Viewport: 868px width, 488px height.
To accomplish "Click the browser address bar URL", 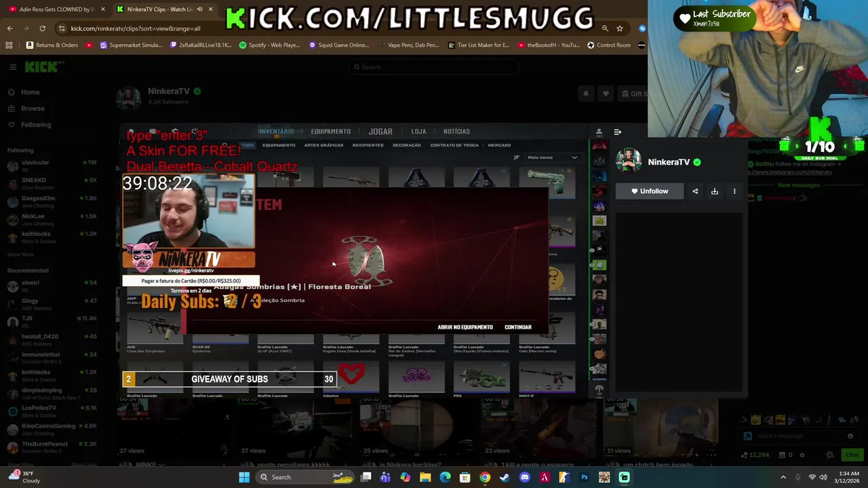I will tap(136, 28).
